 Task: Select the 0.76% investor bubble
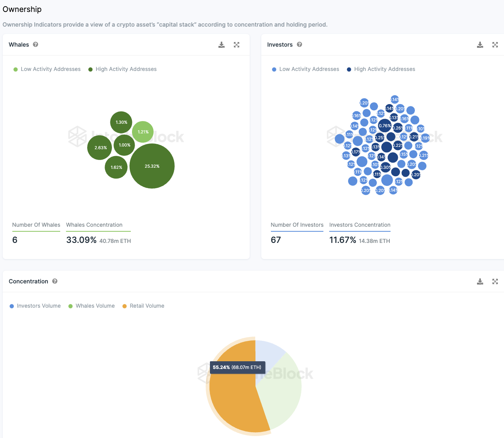385,126
